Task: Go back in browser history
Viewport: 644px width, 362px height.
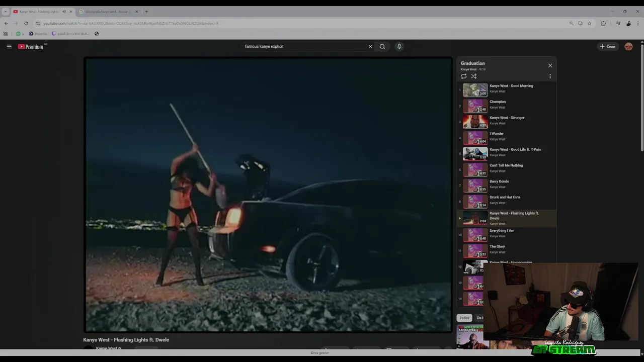Action: pyautogui.click(x=6, y=23)
